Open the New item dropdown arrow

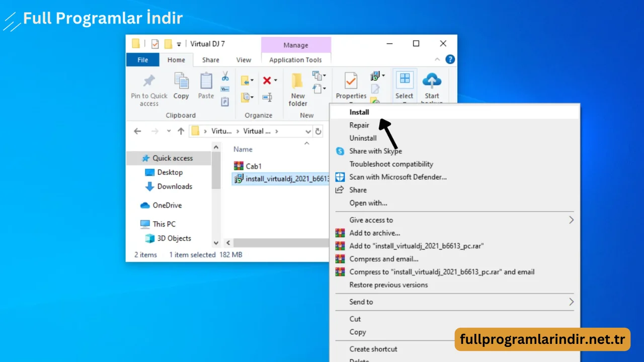click(324, 76)
